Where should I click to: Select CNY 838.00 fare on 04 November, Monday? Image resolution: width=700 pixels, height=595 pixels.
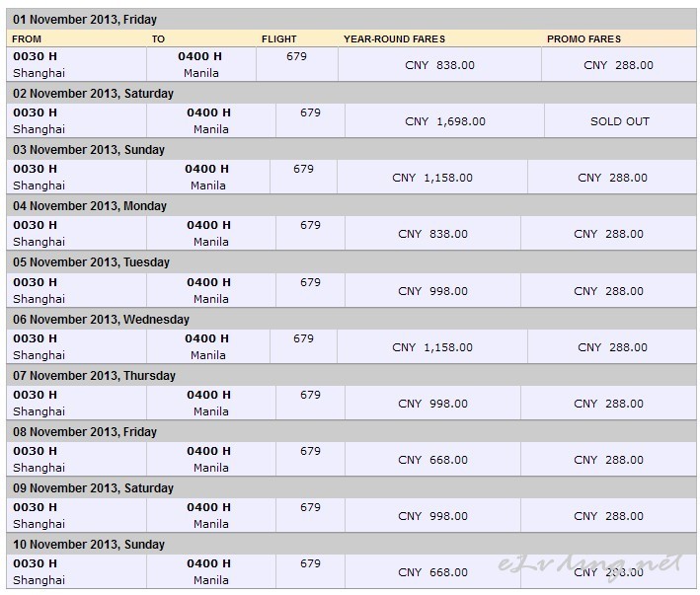(x=432, y=234)
